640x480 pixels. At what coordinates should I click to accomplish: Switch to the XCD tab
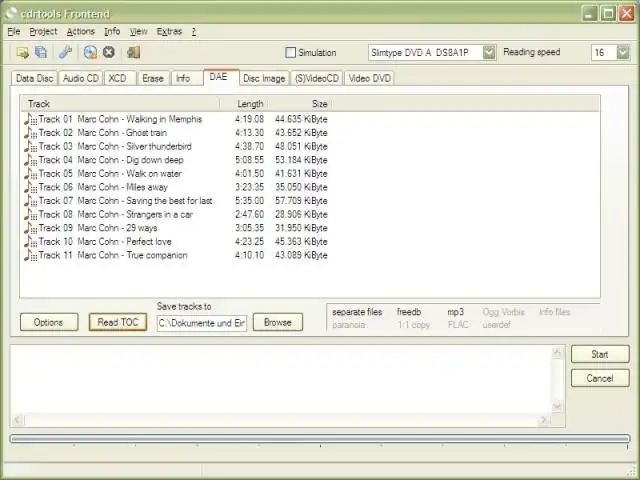point(118,78)
